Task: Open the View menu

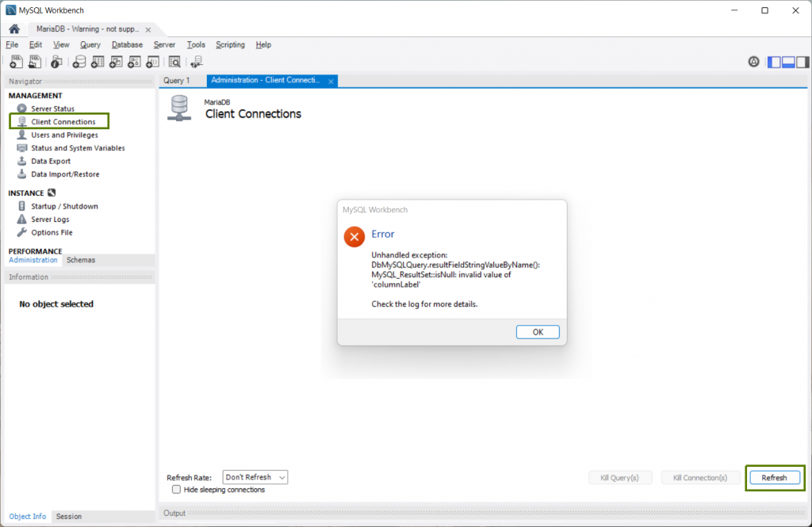Action: tap(61, 44)
